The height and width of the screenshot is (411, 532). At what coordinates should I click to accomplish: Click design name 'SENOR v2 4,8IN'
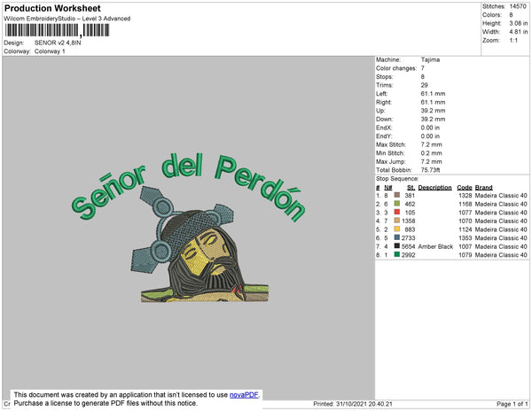coord(58,43)
